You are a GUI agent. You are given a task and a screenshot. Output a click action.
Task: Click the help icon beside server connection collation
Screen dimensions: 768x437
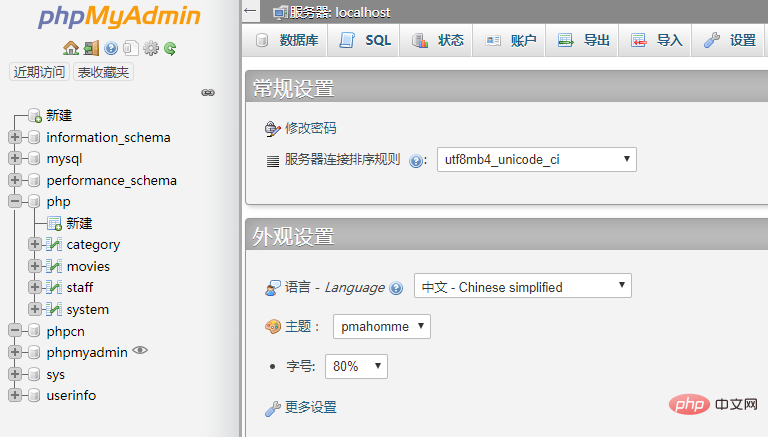pos(416,161)
